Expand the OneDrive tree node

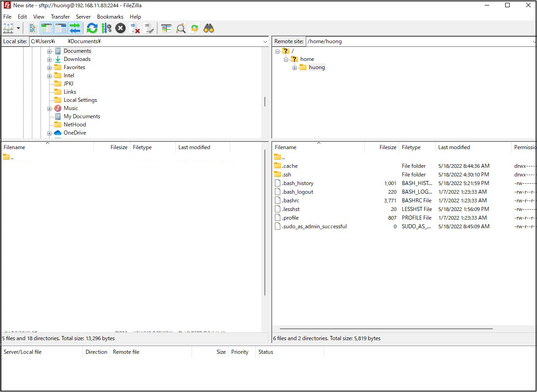coord(49,133)
